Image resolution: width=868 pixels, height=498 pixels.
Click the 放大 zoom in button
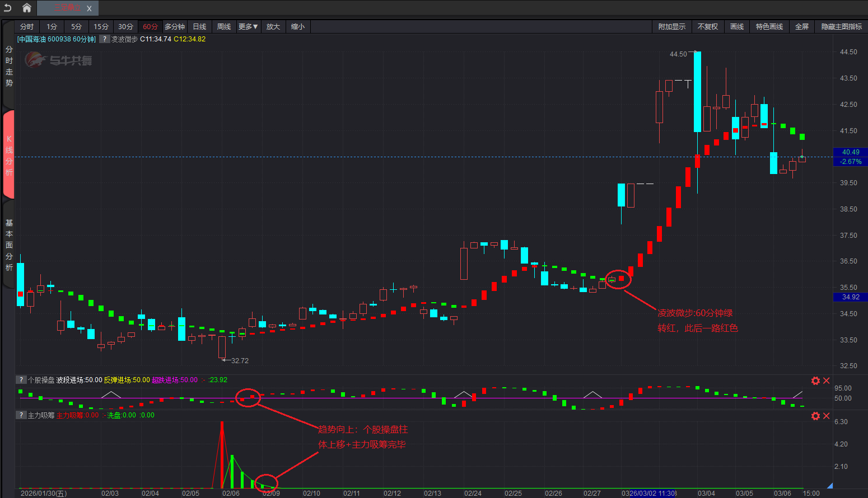273,27
